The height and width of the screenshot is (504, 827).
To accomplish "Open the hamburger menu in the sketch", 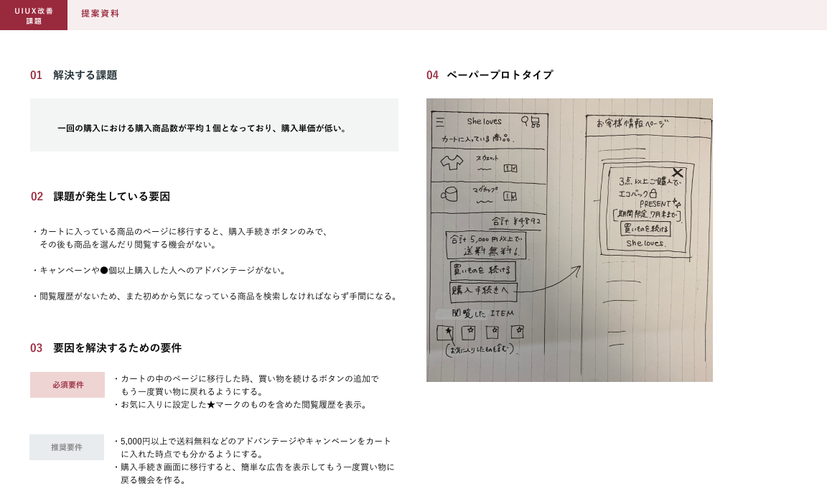I will [440, 121].
